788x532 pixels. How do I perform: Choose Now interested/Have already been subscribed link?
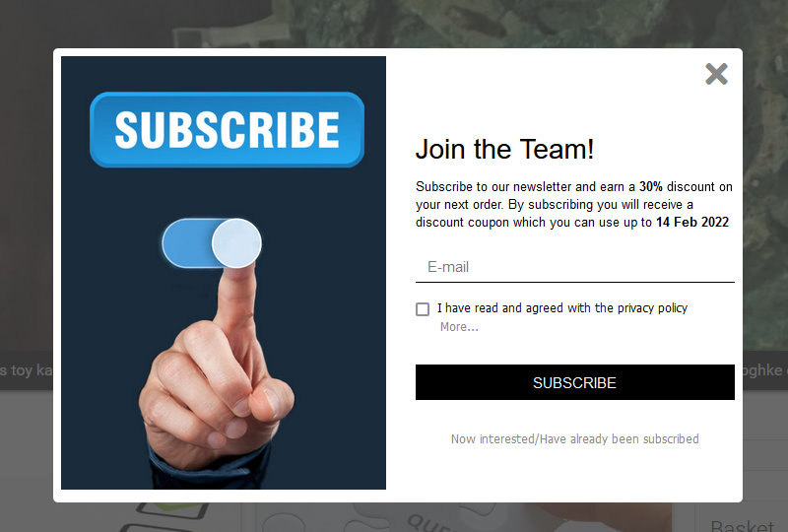click(x=575, y=439)
